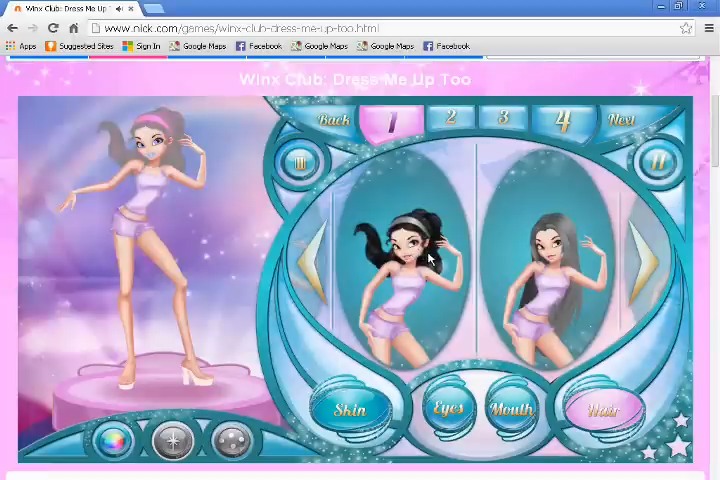
Task: Select the Mouth category button
Action: [512, 409]
